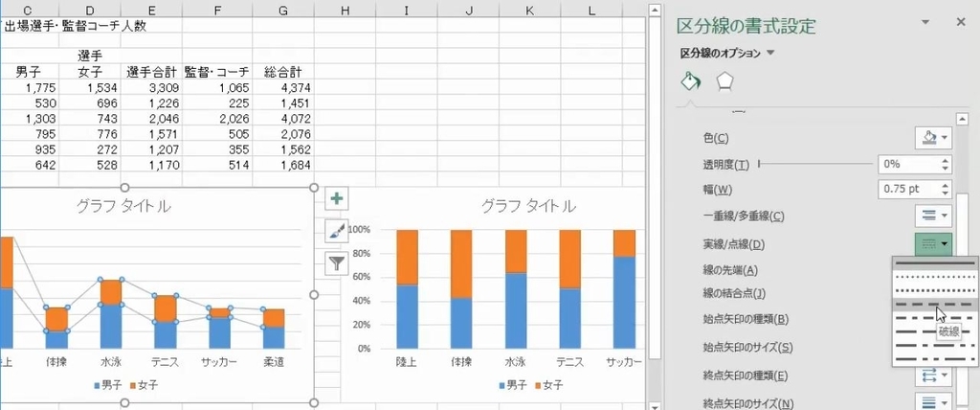Screen dimensions: 980x410
Task: Select column header G
Action: pos(283,10)
